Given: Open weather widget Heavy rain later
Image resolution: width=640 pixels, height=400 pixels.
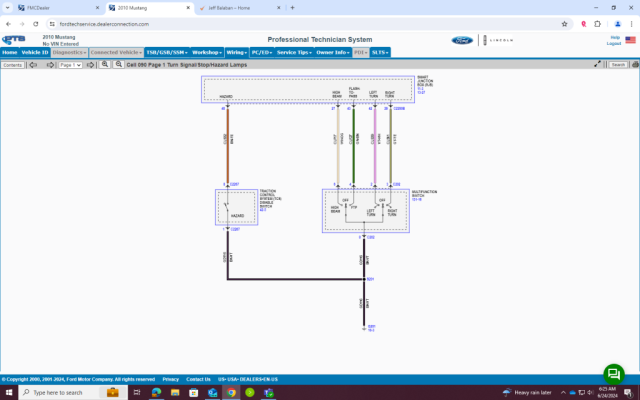Looking at the screenshot, I should click(527, 392).
